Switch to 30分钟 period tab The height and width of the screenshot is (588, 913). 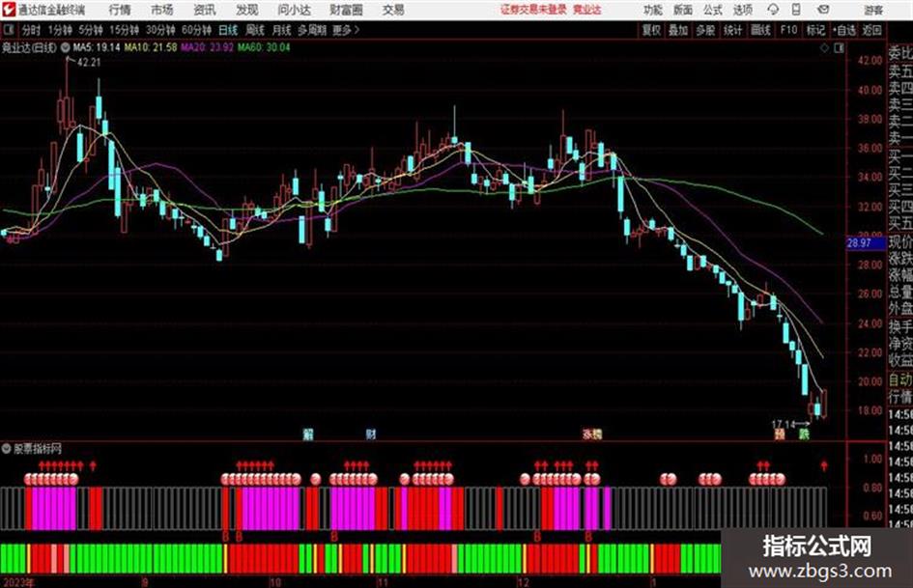pyautogui.click(x=160, y=30)
